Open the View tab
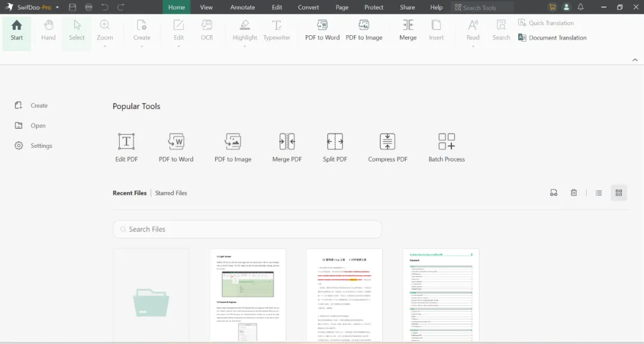This screenshot has width=644, height=344. coord(206,7)
